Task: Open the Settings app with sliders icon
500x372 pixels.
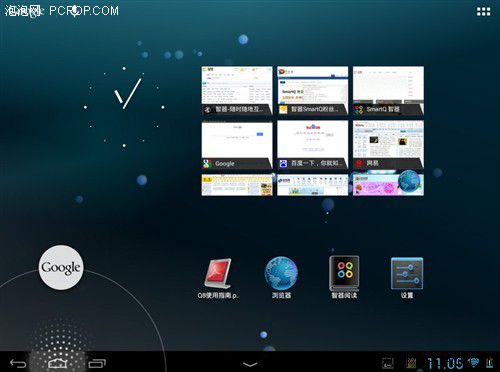Action: coord(407,278)
